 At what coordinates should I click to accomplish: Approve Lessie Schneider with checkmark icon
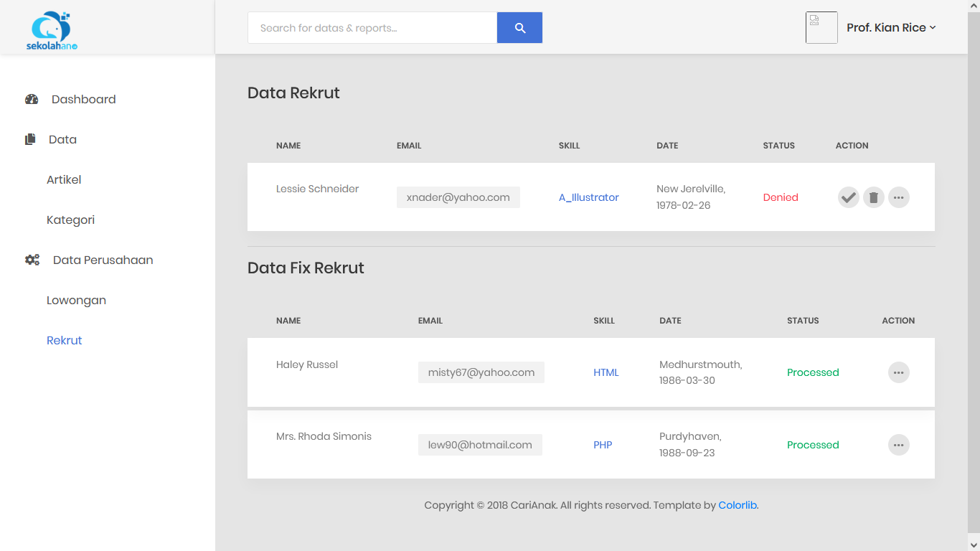point(849,197)
